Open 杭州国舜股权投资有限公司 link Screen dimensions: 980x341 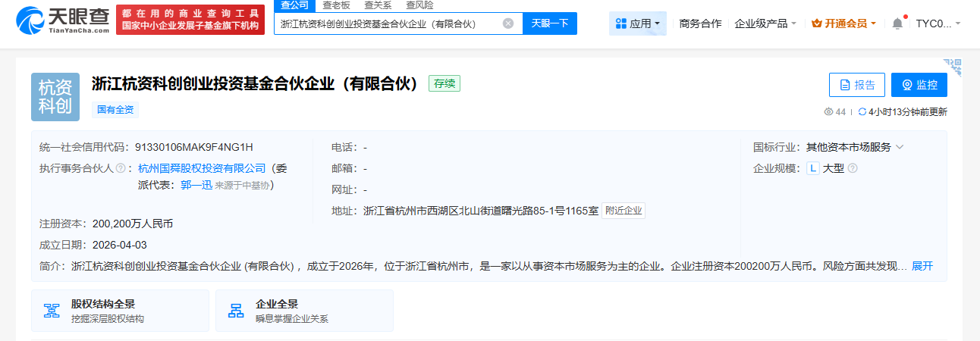[x=203, y=168]
